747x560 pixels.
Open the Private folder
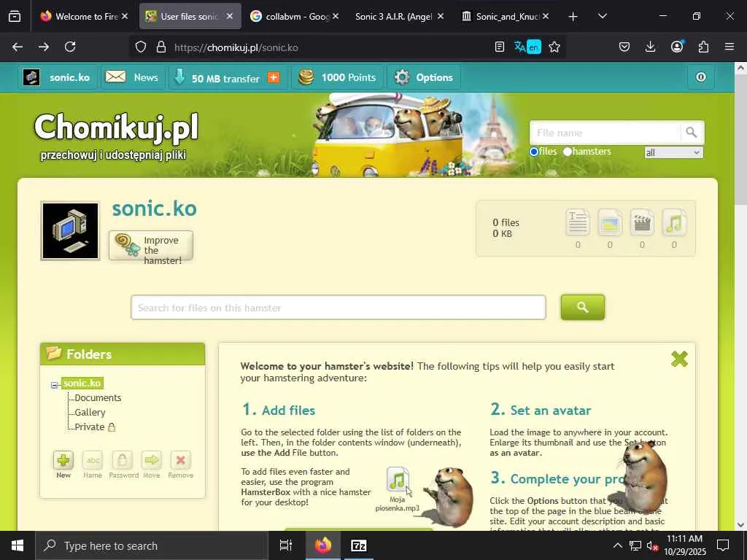90,427
